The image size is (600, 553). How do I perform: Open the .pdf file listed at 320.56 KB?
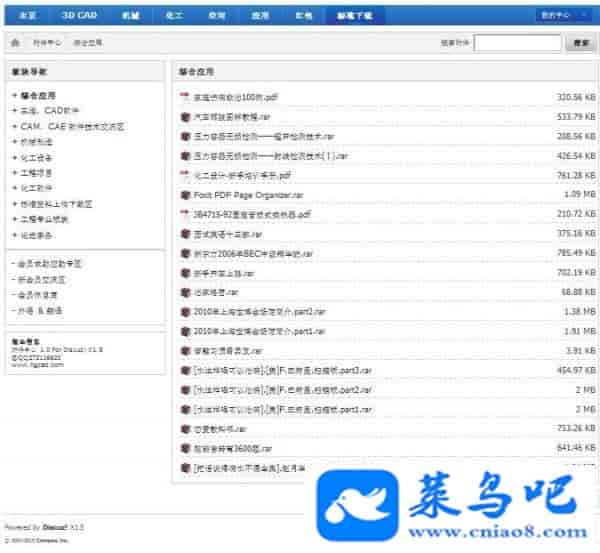click(235, 97)
